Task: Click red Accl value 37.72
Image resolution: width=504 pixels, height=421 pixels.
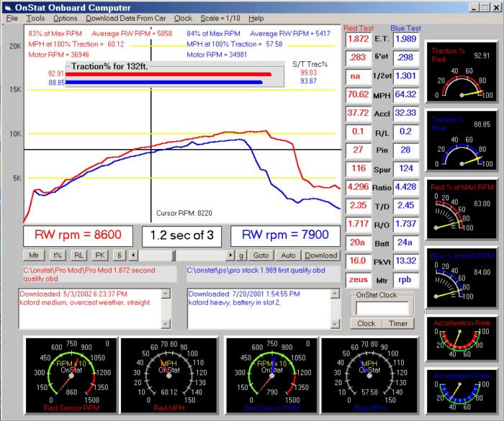Action: (358, 113)
